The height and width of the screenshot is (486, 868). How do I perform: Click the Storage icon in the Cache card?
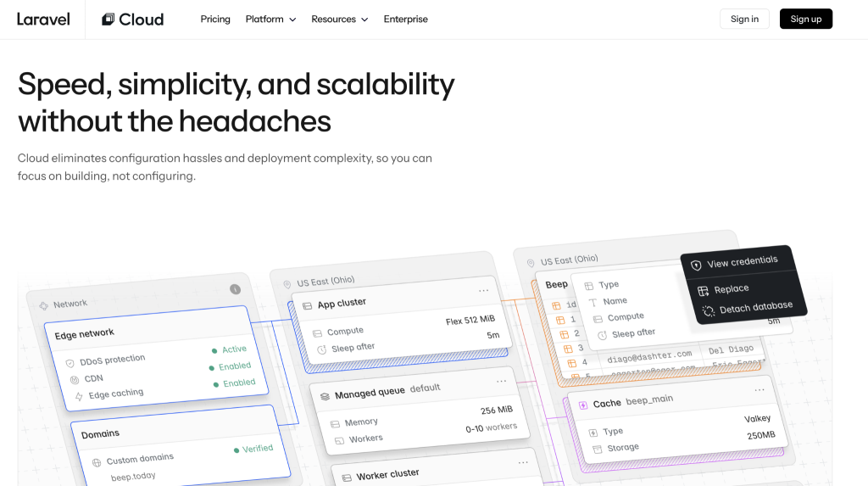pyautogui.click(x=598, y=449)
